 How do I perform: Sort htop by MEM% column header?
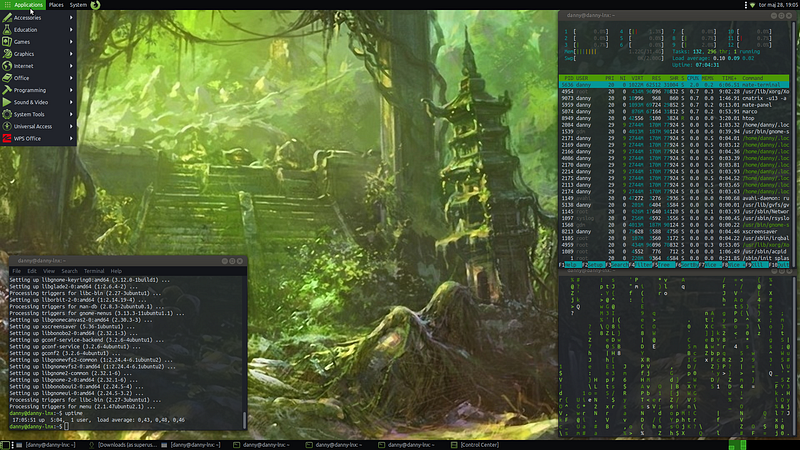click(x=707, y=78)
